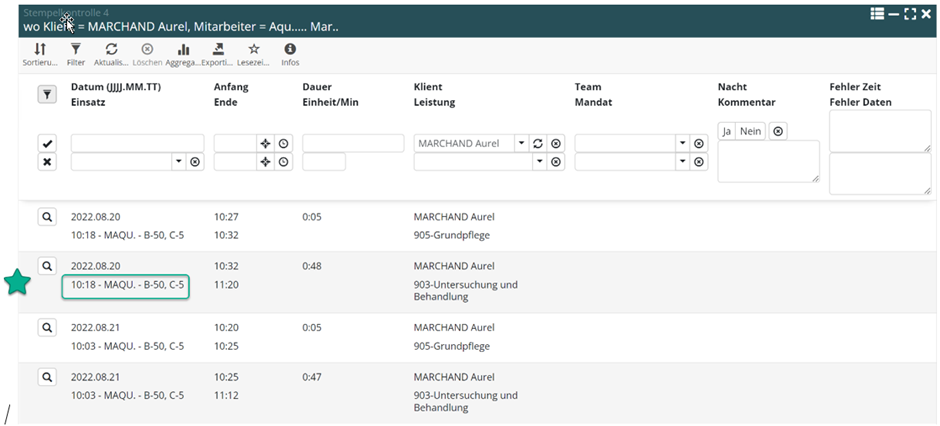This screenshot has height=426, width=940.
Task: Expand the Klient MARCHAND Aurel dropdown
Action: (x=521, y=144)
